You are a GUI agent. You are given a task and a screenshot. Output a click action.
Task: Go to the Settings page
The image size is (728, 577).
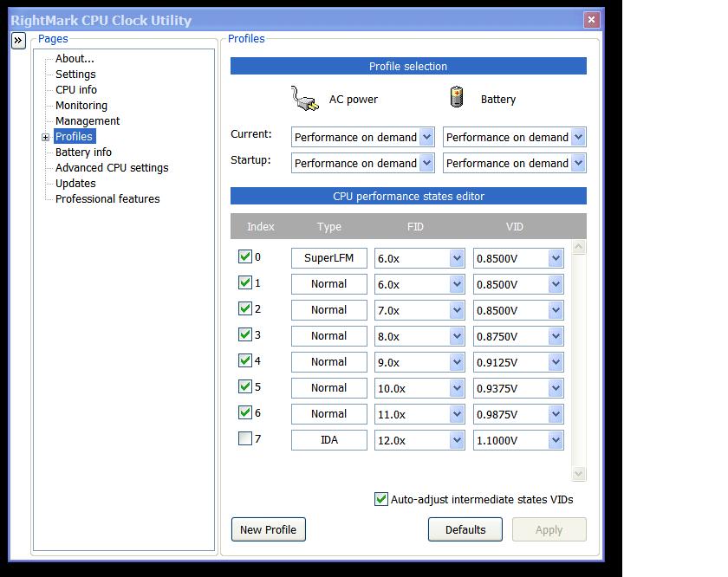[75, 75]
